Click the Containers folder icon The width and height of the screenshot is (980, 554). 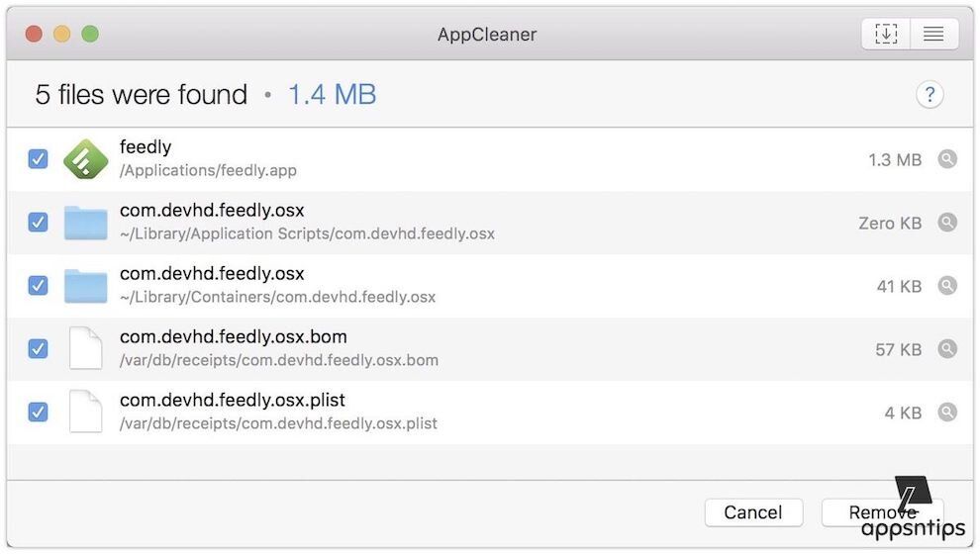[x=85, y=286]
